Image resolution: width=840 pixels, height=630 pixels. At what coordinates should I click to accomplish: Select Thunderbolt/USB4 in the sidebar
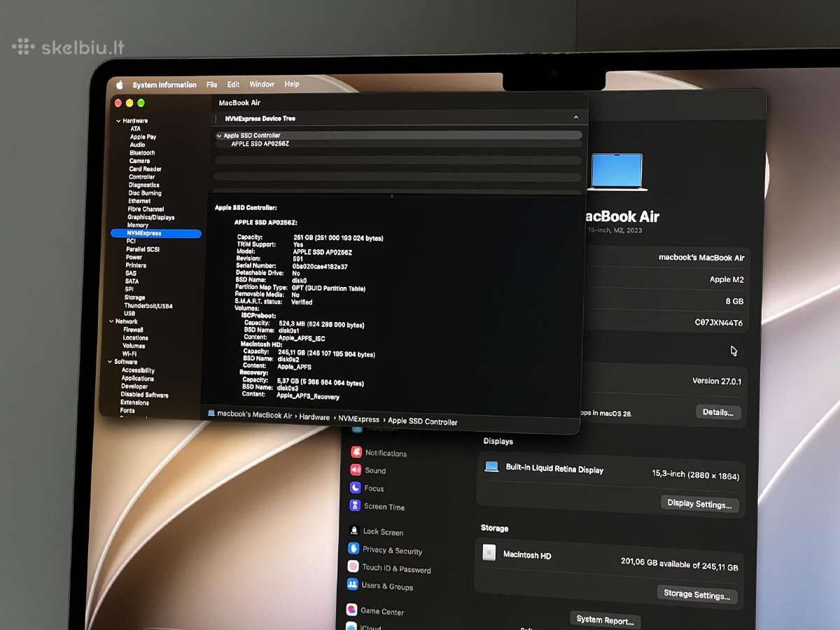coord(148,306)
